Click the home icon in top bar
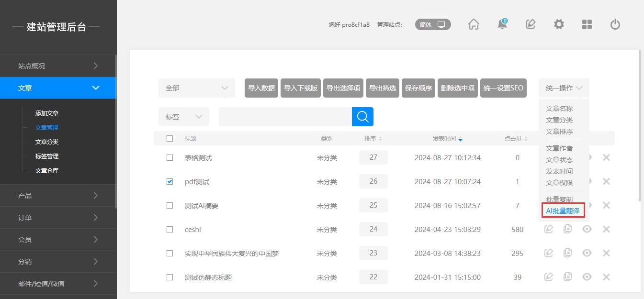The height and width of the screenshot is (299, 644). (474, 24)
